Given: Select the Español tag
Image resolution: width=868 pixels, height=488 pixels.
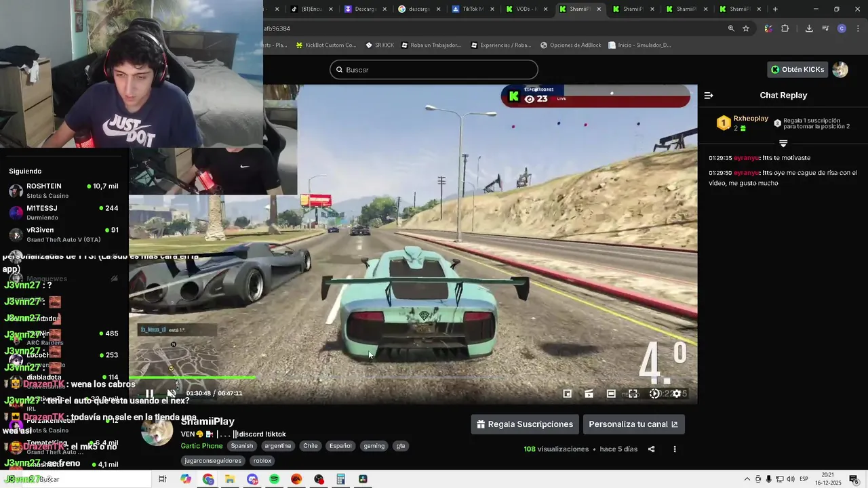Looking at the screenshot, I should point(340,446).
